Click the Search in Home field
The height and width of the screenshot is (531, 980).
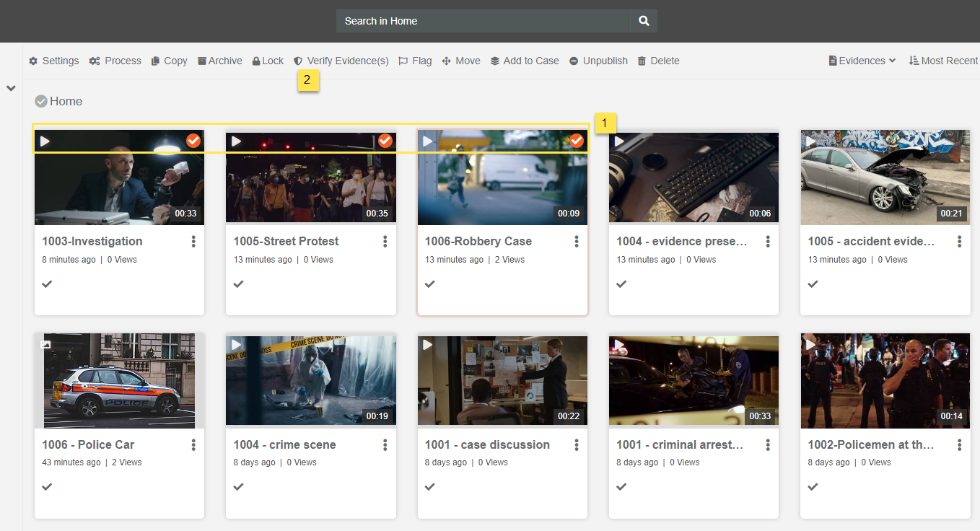tap(484, 21)
